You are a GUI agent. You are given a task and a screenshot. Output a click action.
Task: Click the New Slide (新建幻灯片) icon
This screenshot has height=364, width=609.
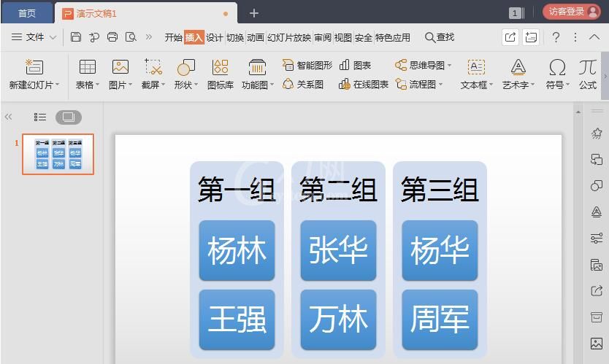[x=34, y=67]
